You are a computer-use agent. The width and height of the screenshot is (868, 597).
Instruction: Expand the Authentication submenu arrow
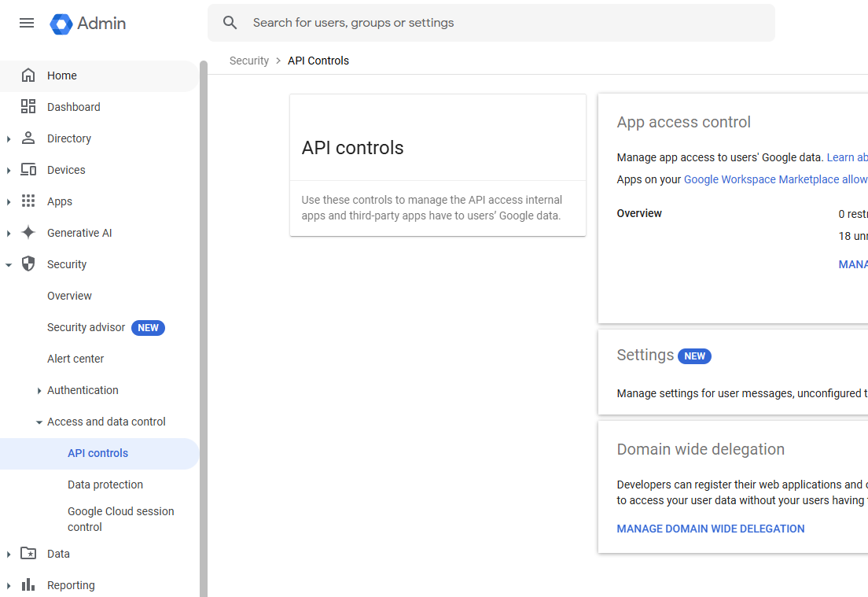point(39,391)
